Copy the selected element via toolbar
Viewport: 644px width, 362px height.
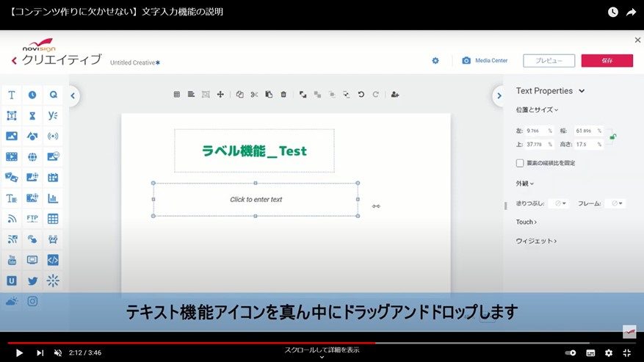pos(240,95)
